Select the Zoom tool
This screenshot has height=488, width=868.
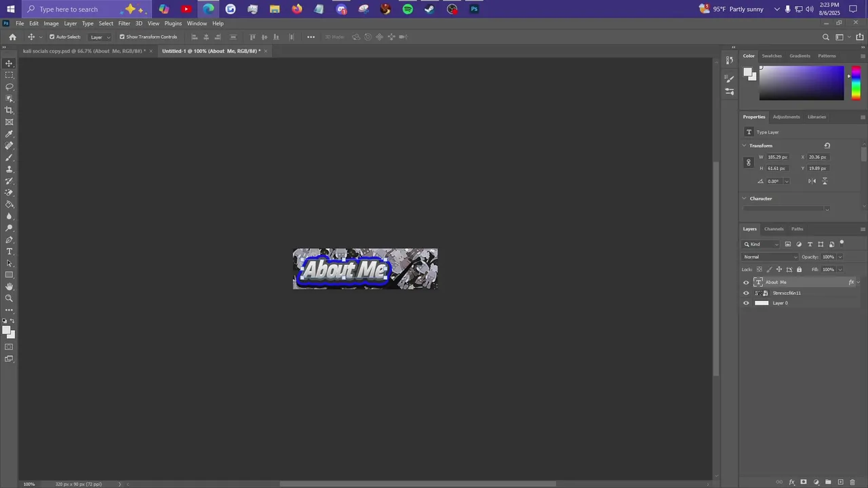click(x=9, y=298)
